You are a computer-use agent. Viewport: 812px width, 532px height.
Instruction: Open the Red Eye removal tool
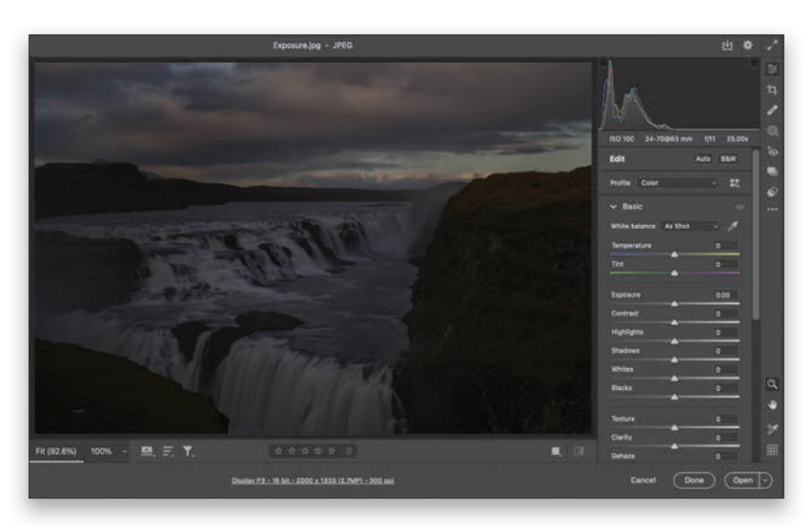click(772, 152)
